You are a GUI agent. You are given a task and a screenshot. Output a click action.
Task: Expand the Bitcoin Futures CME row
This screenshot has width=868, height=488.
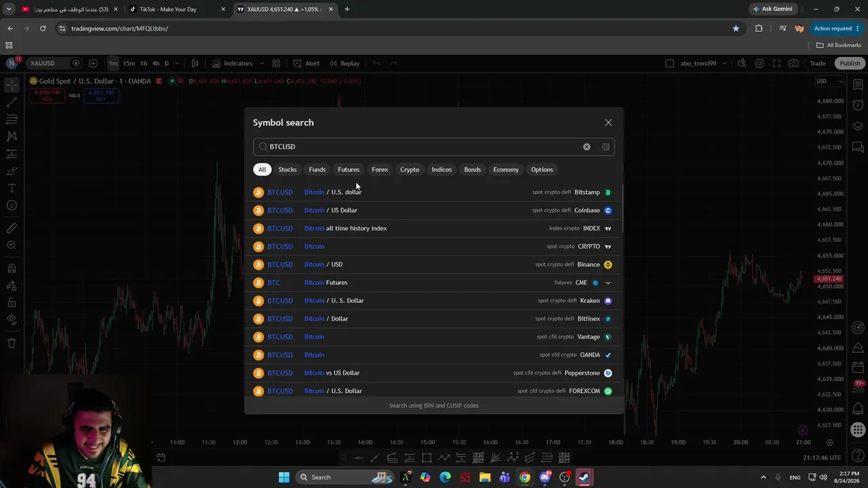tap(608, 283)
